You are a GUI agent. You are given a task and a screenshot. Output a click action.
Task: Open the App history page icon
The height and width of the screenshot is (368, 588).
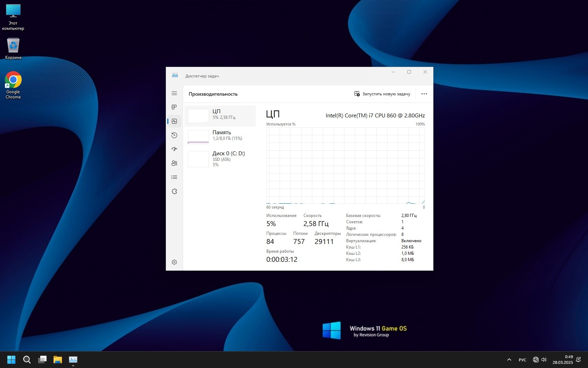(x=174, y=135)
